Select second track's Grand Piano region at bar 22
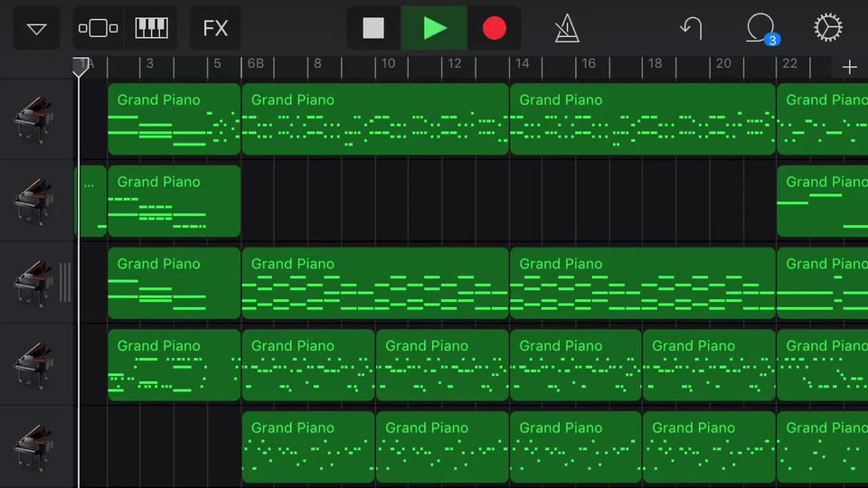868x488 pixels. tap(823, 201)
